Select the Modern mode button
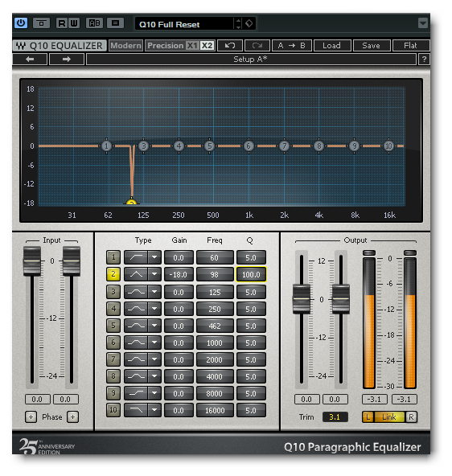 (x=125, y=46)
